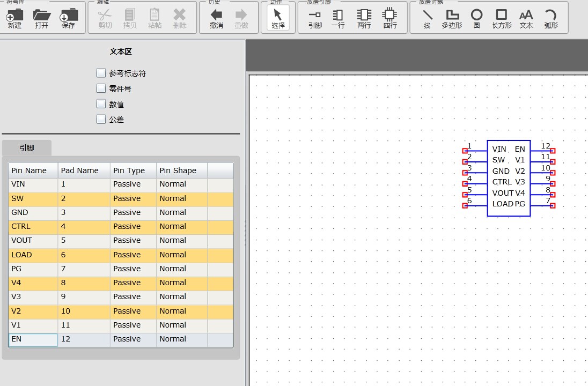The width and height of the screenshot is (588, 386).
Task: Click pin 7 endpoint on symbol canvas
Action: [x=553, y=205]
